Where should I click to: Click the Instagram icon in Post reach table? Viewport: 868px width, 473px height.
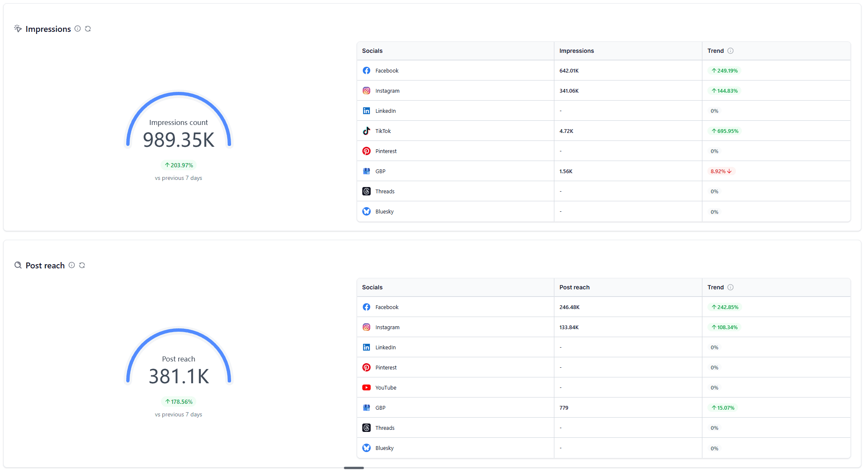point(366,327)
